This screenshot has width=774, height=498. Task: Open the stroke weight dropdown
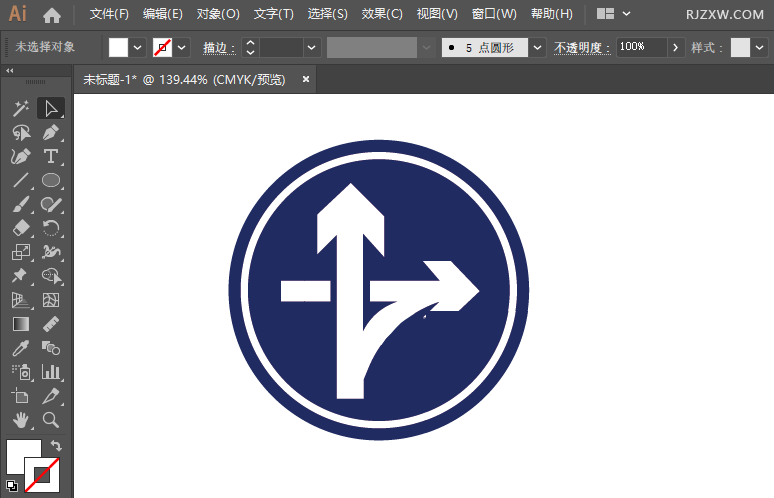point(311,48)
